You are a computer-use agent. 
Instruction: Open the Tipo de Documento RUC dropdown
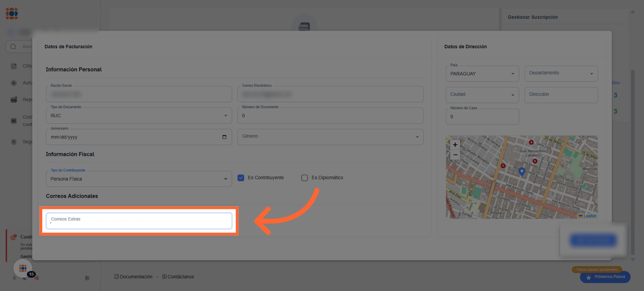pos(139,116)
